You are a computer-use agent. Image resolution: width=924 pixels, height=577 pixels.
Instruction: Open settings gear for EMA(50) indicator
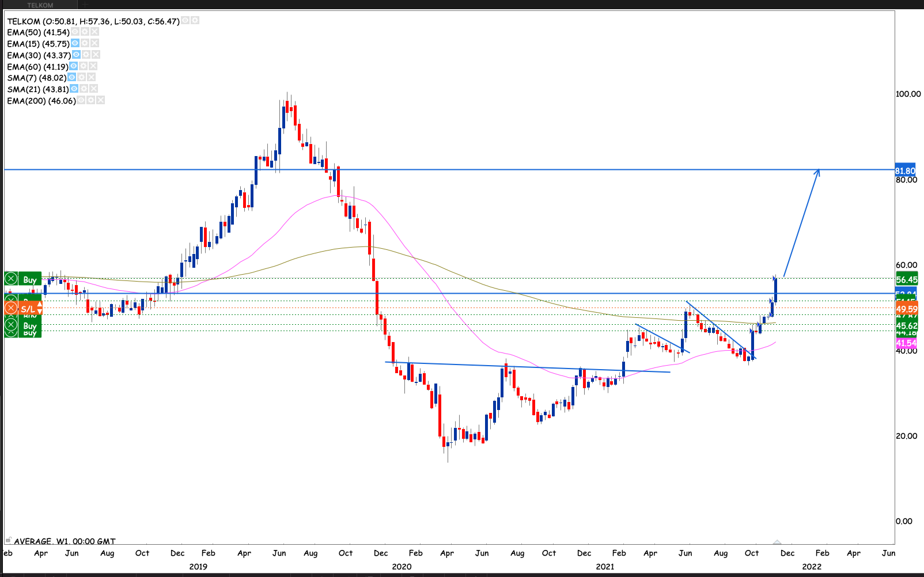tap(85, 32)
